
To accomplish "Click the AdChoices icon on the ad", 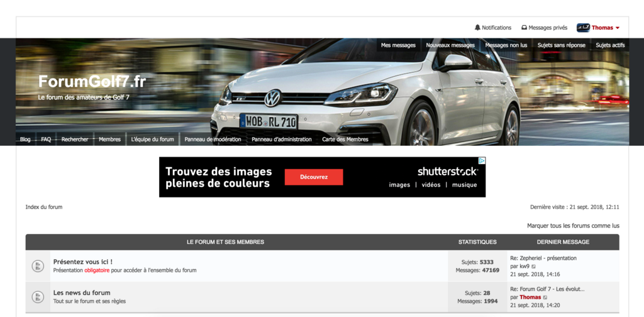I will pyautogui.click(x=482, y=160).
